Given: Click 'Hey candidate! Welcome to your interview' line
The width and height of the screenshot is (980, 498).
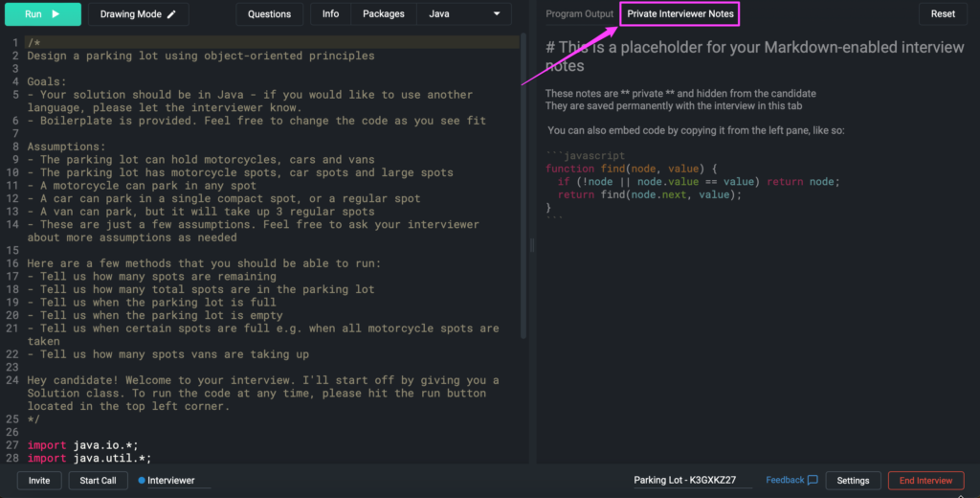Looking at the screenshot, I should (x=263, y=393).
